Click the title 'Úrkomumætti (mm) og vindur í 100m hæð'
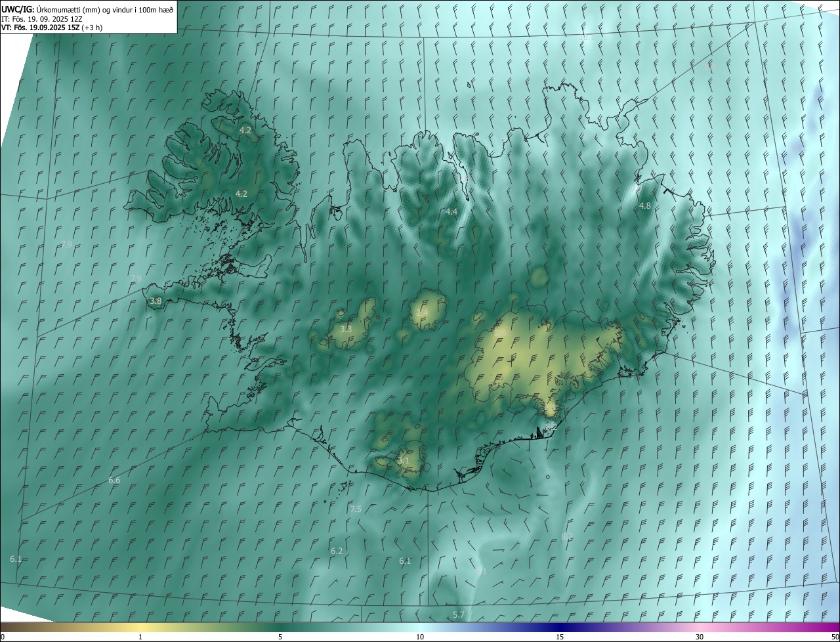 click(105, 9)
